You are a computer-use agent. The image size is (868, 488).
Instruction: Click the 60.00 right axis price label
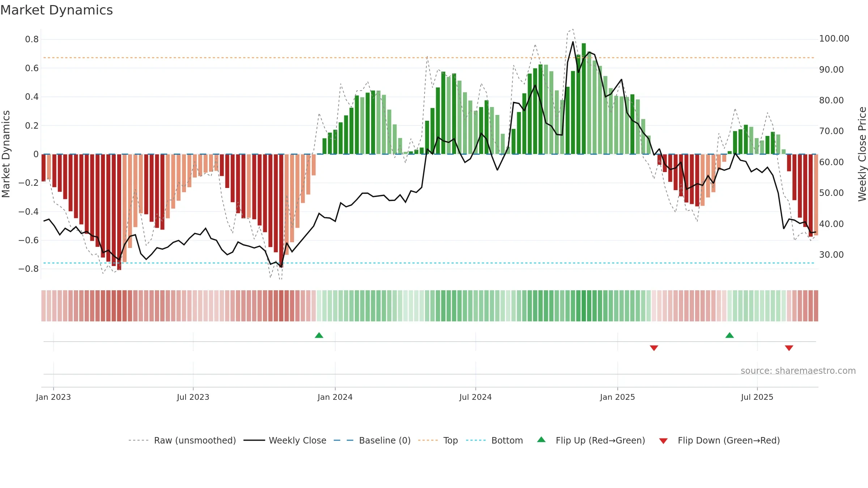click(x=831, y=162)
